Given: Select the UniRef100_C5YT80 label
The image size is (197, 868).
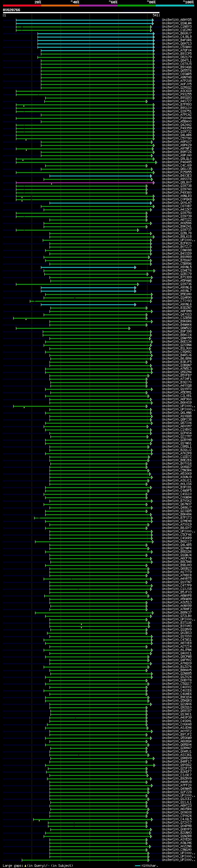Looking at the screenshot, I should pyautogui.click(x=177, y=139).
